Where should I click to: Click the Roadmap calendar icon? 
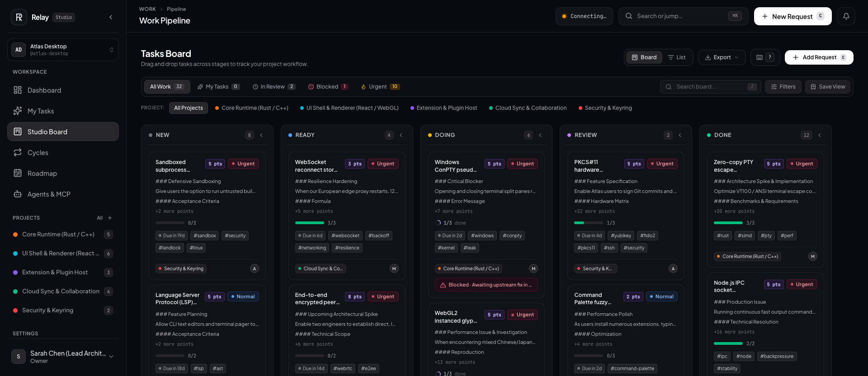[x=18, y=173]
